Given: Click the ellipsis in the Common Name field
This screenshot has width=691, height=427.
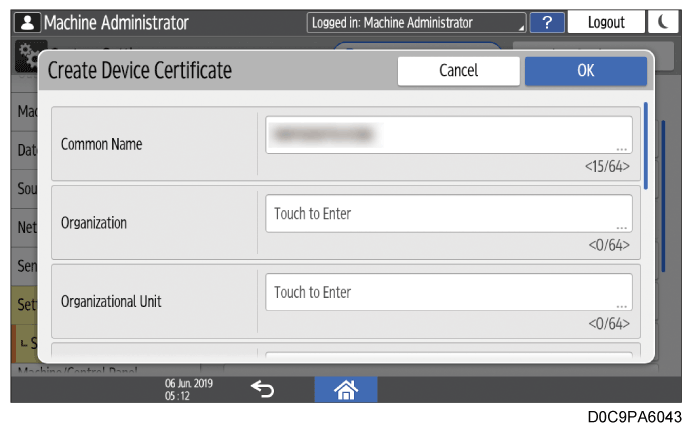Looking at the screenshot, I should [x=621, y=148].
